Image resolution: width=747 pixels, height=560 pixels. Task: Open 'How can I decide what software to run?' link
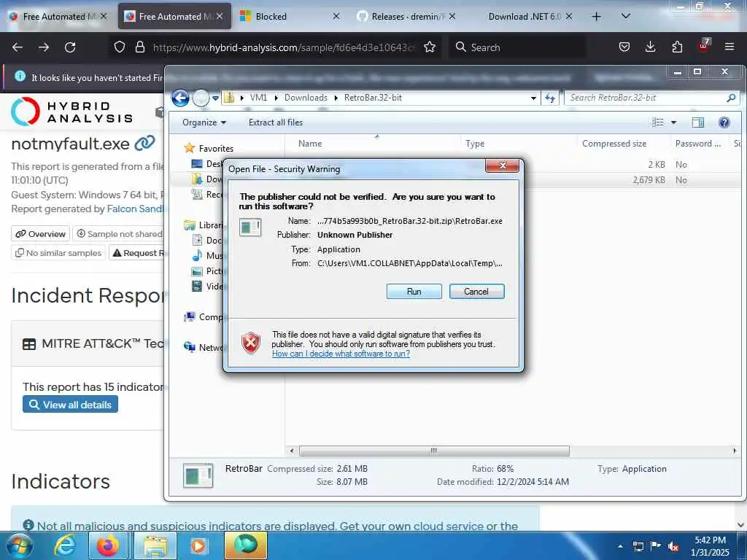[x=341, y=354]
